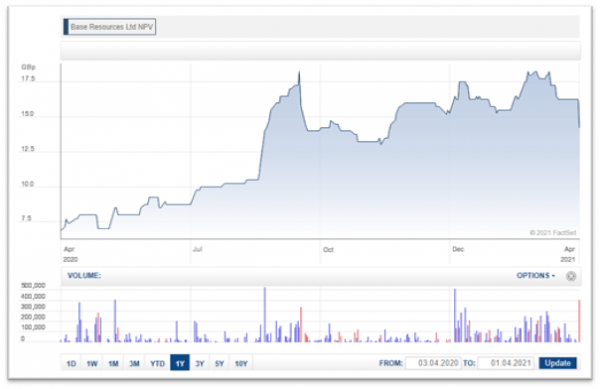Select the 1Y time range
The height and width of the screenshot is (389, 600).
pyautogui.click(x=180, y=363)
